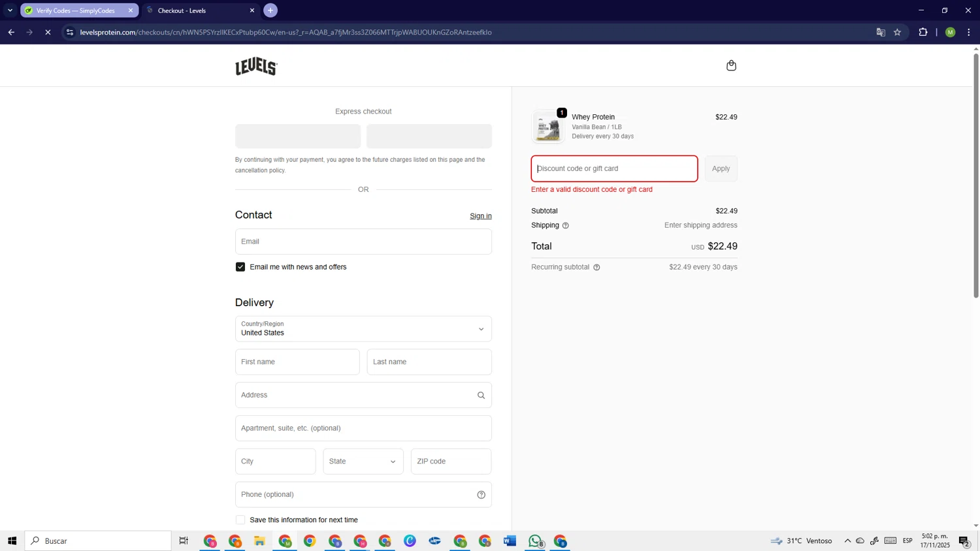Show hidden system tray icons
The height and width of the screenshot is (551, 980).
[847, 541]
